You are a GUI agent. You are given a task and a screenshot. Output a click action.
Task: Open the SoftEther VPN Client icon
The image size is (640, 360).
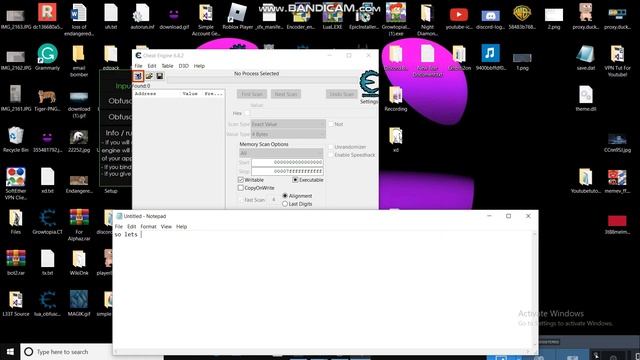[16, 183]
